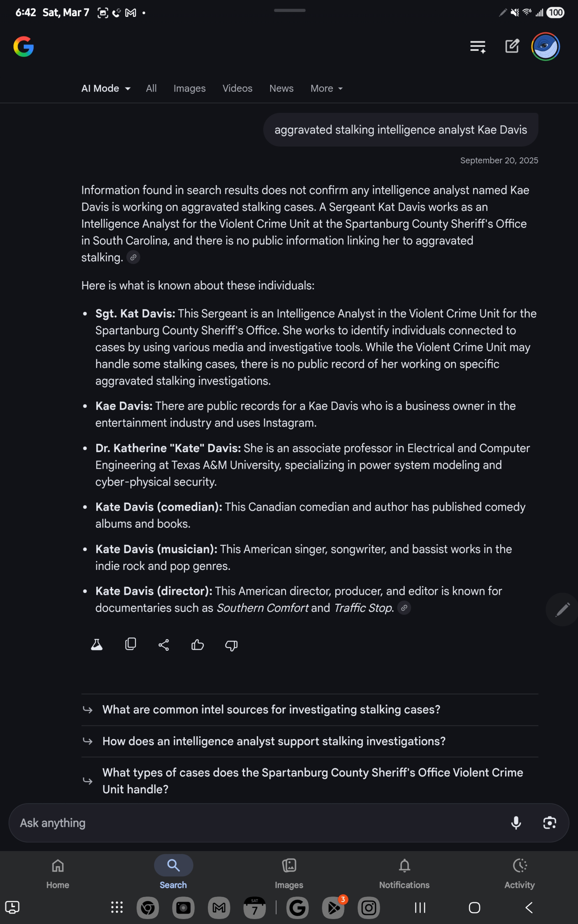Expand the AI Mode dropdown
The width and height of the screenshot is (578, 924).
105,88
